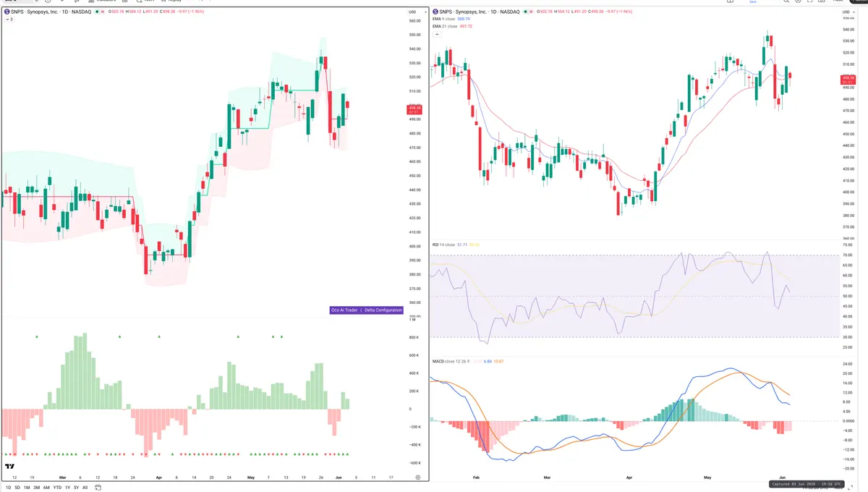
Task: Select the 5D time range
Action: tap(17, 488)
